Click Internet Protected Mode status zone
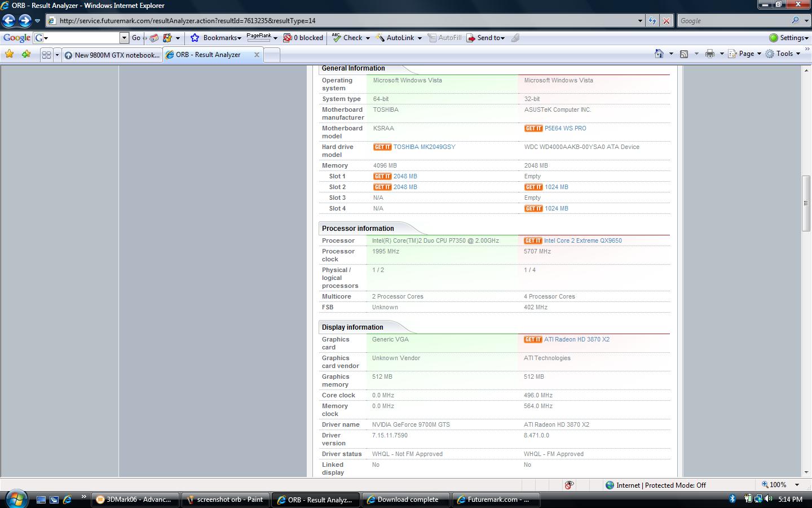Screen dimensions: 812x508 655,485
